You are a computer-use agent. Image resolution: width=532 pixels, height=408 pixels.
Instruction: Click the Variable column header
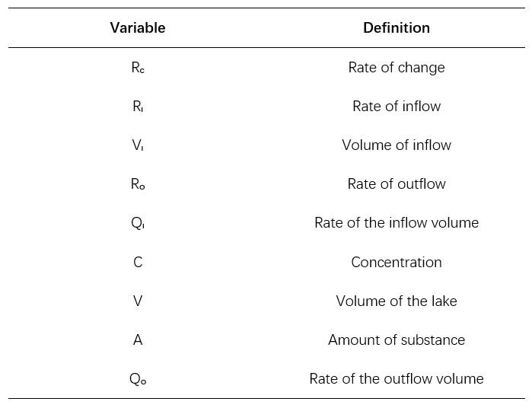click(138, 28)
